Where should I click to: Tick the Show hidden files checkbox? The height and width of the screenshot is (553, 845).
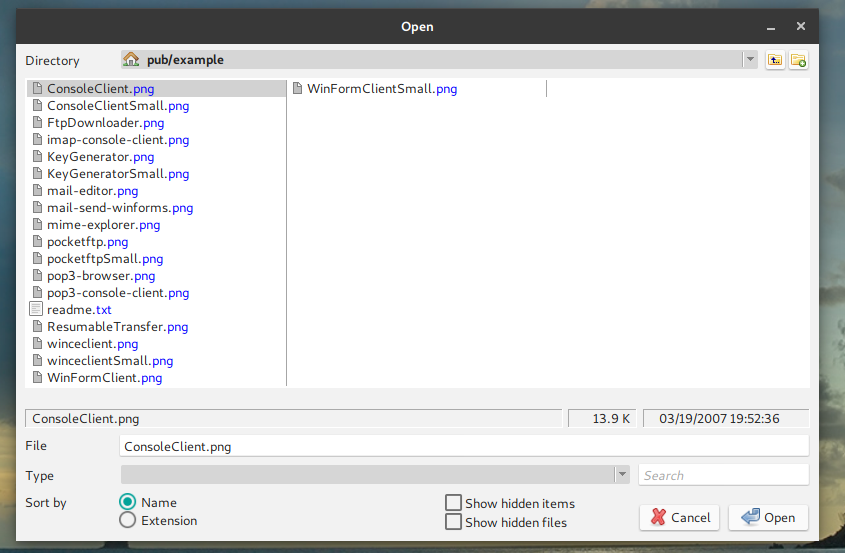click(x=453, y=522)
